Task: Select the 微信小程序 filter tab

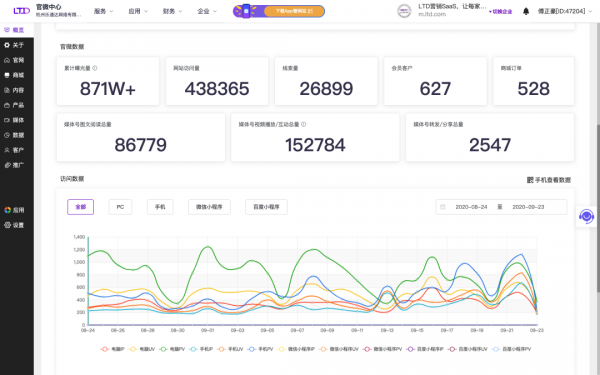Action: tap(209, 207)
